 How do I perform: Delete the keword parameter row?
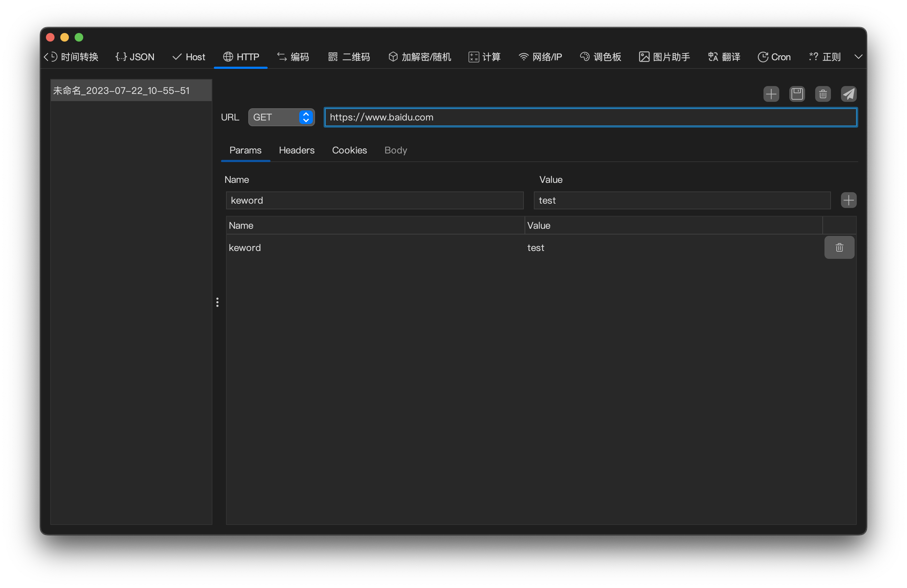pos(839,247)
